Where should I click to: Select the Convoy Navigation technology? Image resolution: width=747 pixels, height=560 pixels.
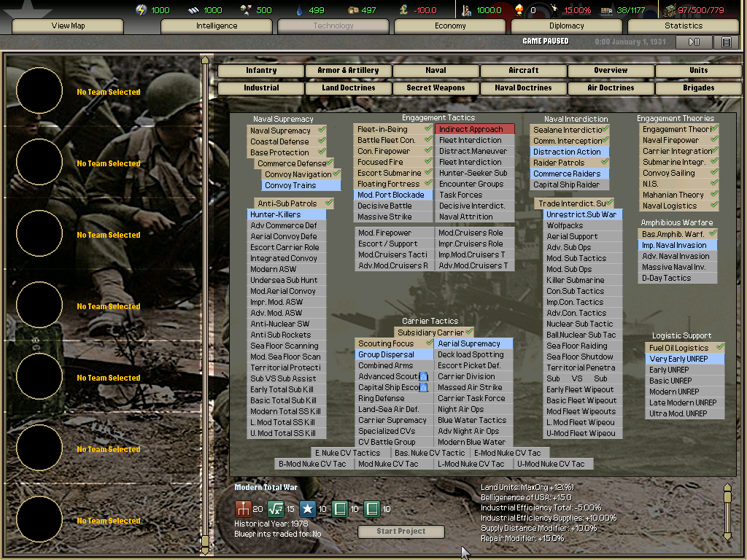click(x=300, y=174)
